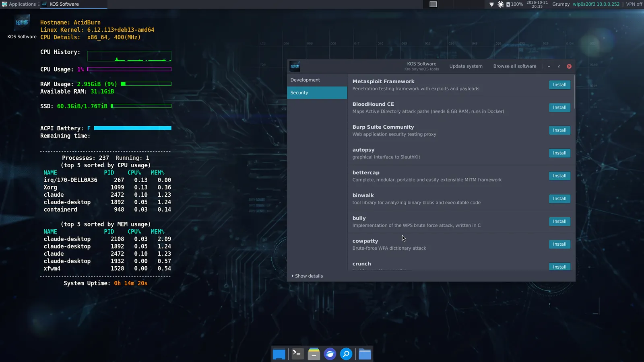Click the KOS Software taskbar window button
The image size is (644, 362).
(x=74, y=4)
